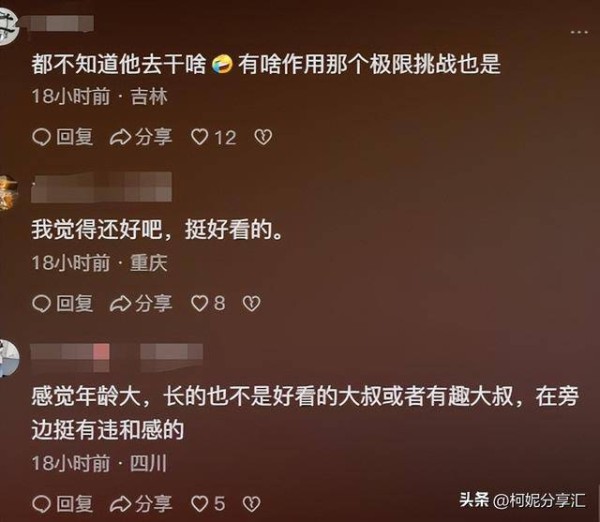Reply to the 吉林 comment
Screen dimensions: 600x522
[63, 137]
